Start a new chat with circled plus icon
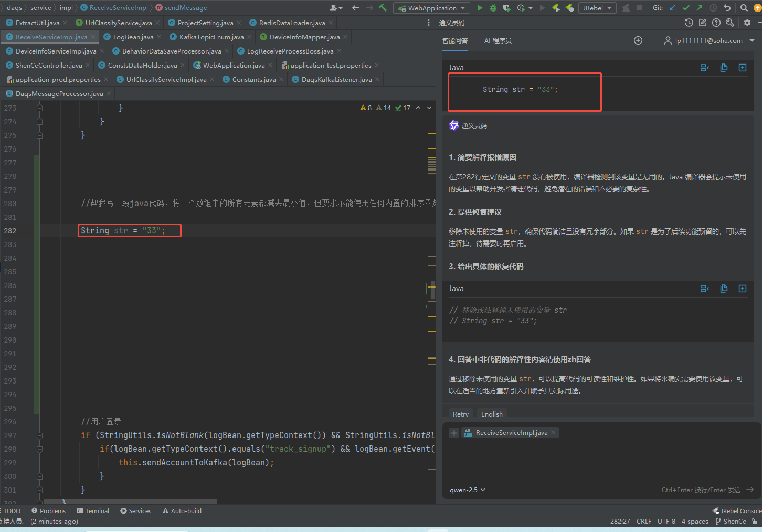762x532 pixels. tap(638, 40)
